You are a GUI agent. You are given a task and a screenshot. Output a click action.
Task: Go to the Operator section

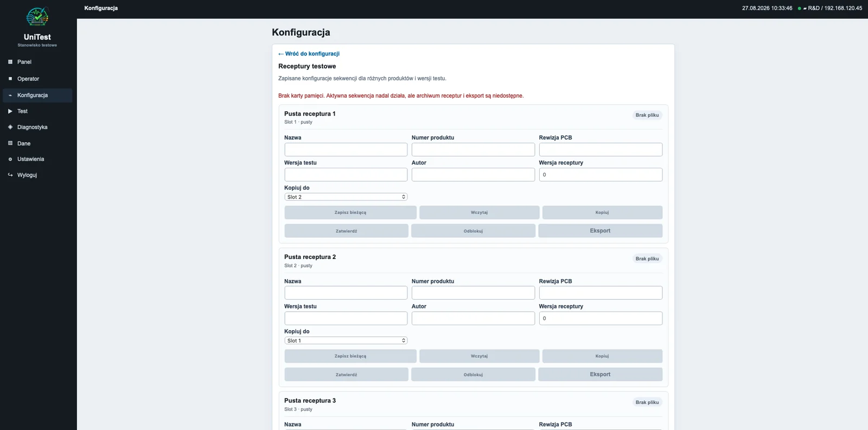tap(37, 79)
